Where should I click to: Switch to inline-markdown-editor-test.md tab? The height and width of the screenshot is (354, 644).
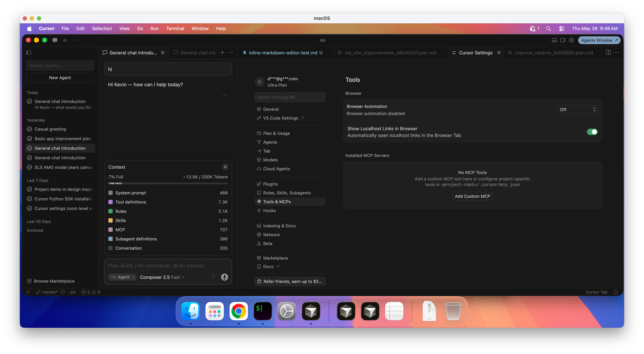pyautogui.click(x=285, y=53)
